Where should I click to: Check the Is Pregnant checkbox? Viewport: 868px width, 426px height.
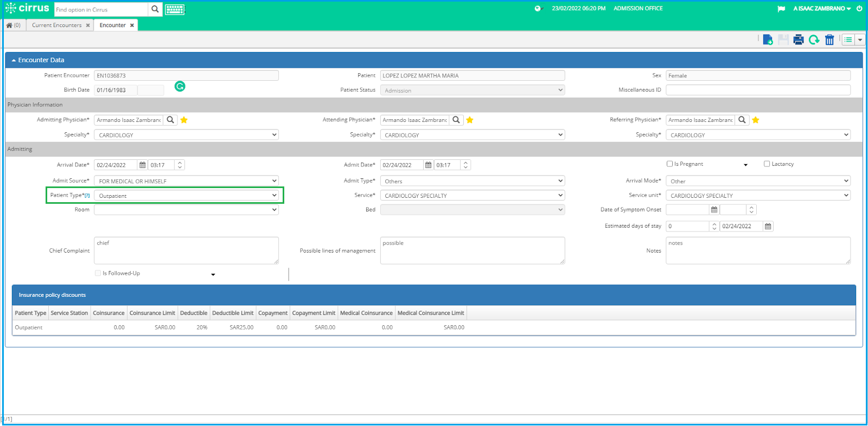[669, 164]
